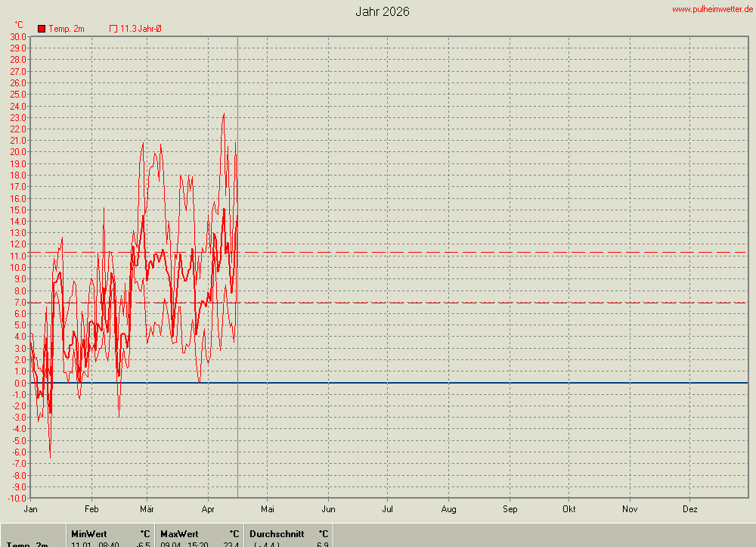The height and width of the screenshot is (547, 756).
Task: Click the Jul label on the month axis
Action: [388, 509]
